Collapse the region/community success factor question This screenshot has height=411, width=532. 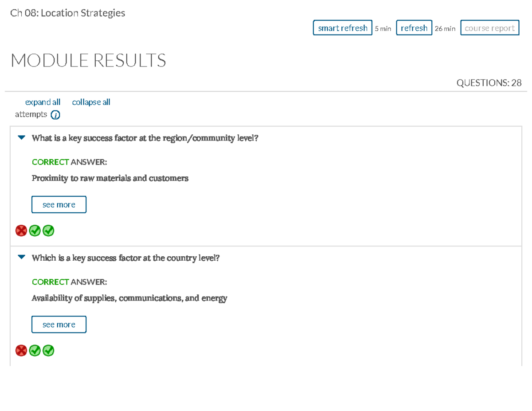tap(21, 137)
